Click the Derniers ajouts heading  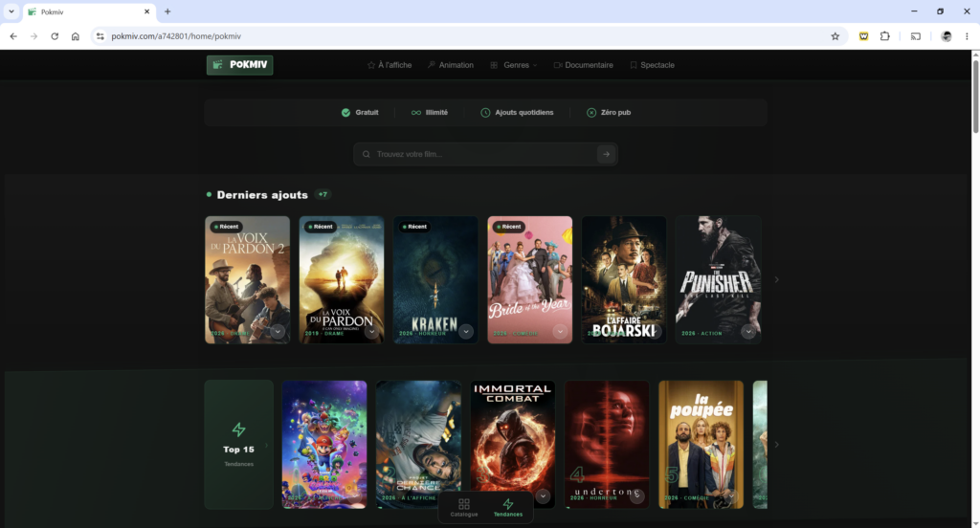[x=262, y=195]
